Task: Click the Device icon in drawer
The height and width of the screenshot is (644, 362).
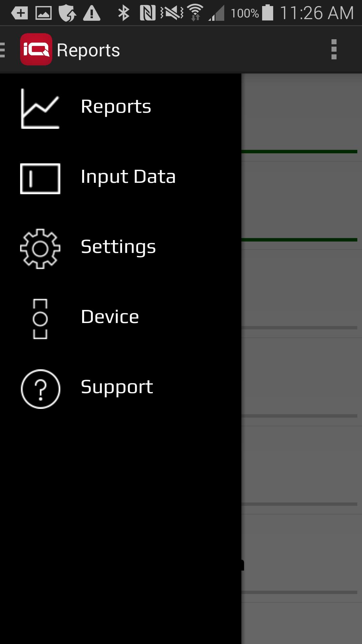Action: (x=40, y=319)
